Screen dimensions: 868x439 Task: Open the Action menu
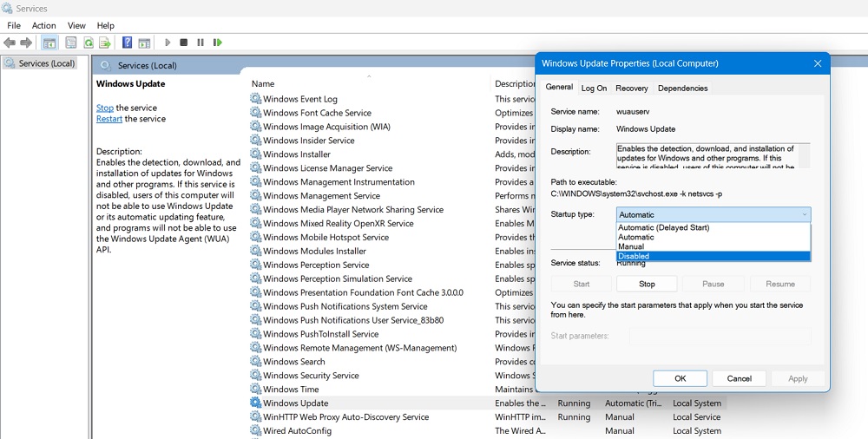(43, 25)
